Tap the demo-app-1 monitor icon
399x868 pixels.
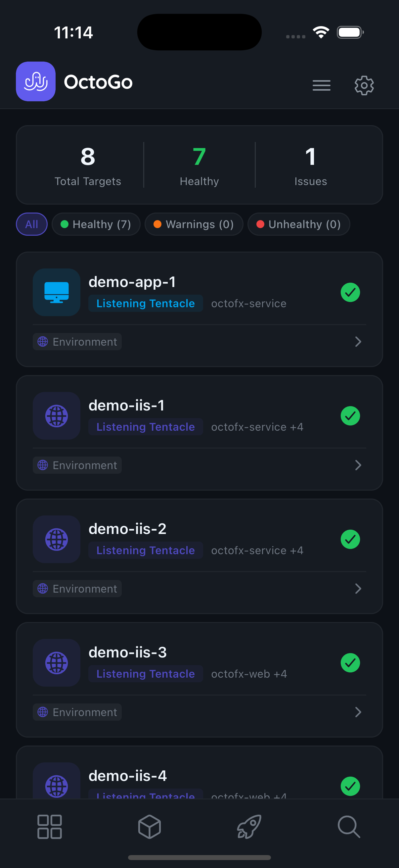[57, 292]
